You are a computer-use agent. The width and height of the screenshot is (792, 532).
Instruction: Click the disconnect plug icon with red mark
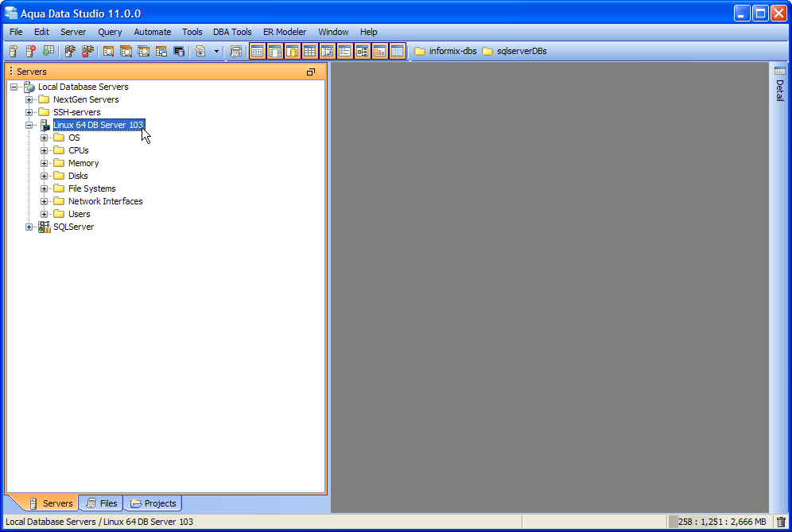click(x=88, y=51)
